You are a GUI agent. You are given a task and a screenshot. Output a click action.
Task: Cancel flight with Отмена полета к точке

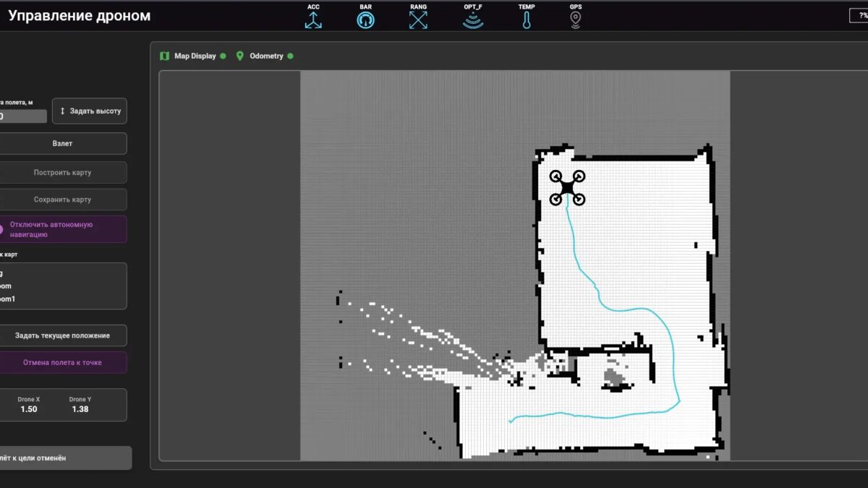(x=62, y=362)
